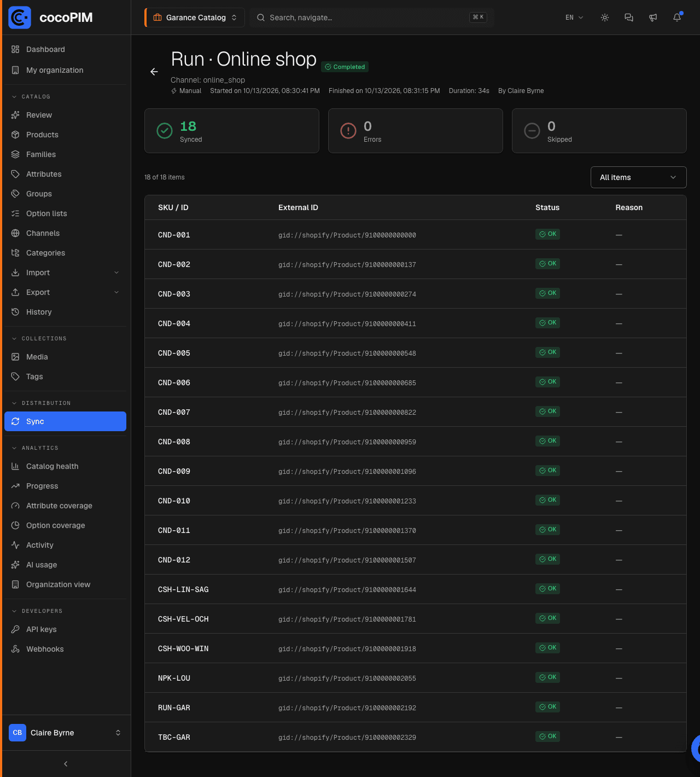Click the CND-005 SKU cell

(x=174, y=353)
